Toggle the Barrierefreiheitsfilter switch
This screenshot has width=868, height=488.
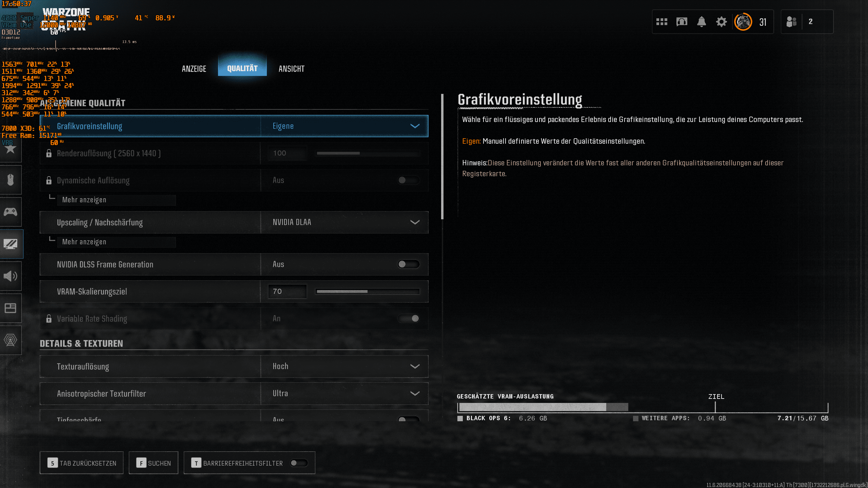pyautogui.click(x=299, y=463)
